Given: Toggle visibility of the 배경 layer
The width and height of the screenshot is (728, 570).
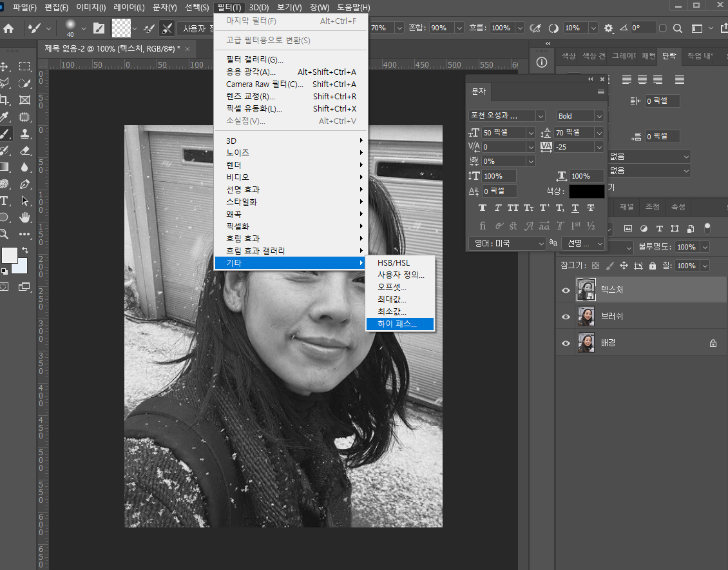Looking at the screenshot, I should [x=566, y=343].
